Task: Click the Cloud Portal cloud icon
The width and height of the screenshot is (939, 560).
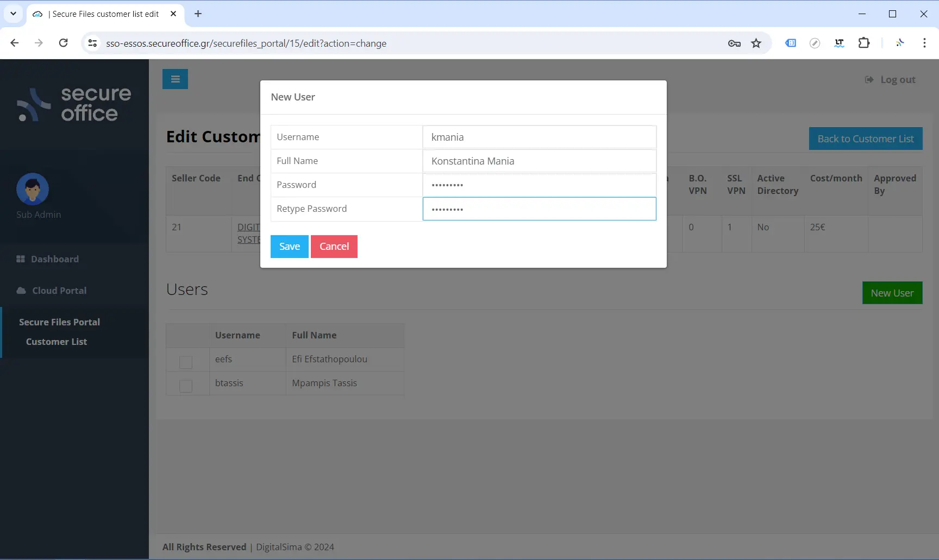Action: click(21, 291)
